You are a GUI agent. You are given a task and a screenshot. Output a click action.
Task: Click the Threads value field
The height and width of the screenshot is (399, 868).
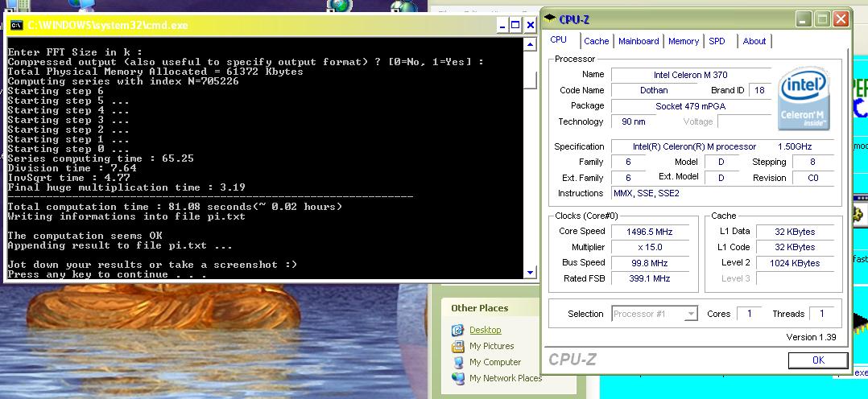pos(821,314)
